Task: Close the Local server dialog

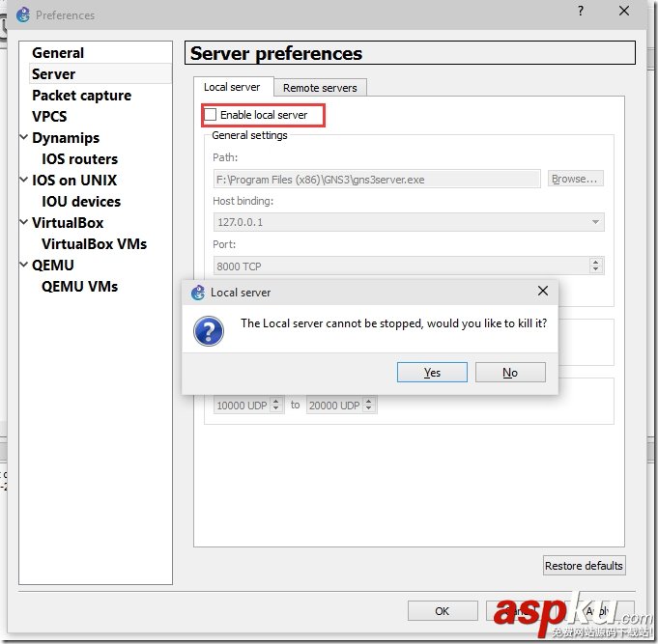Action: [x=543, y=291]
